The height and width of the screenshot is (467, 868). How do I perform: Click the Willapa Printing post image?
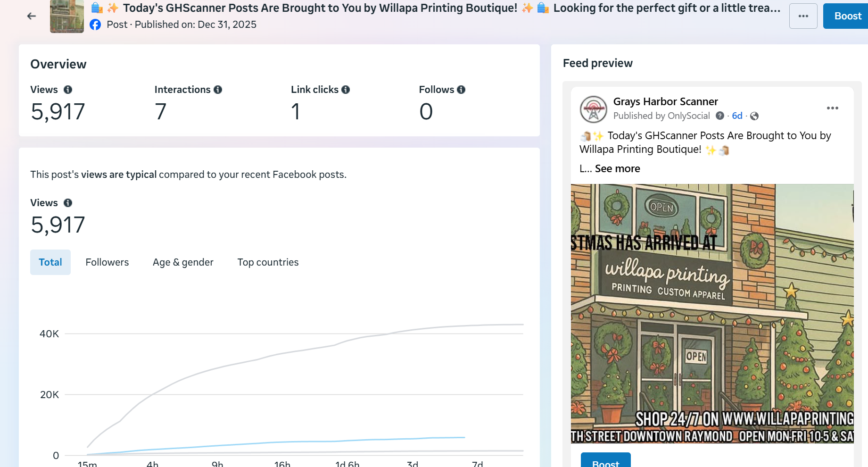pos(712,314)
